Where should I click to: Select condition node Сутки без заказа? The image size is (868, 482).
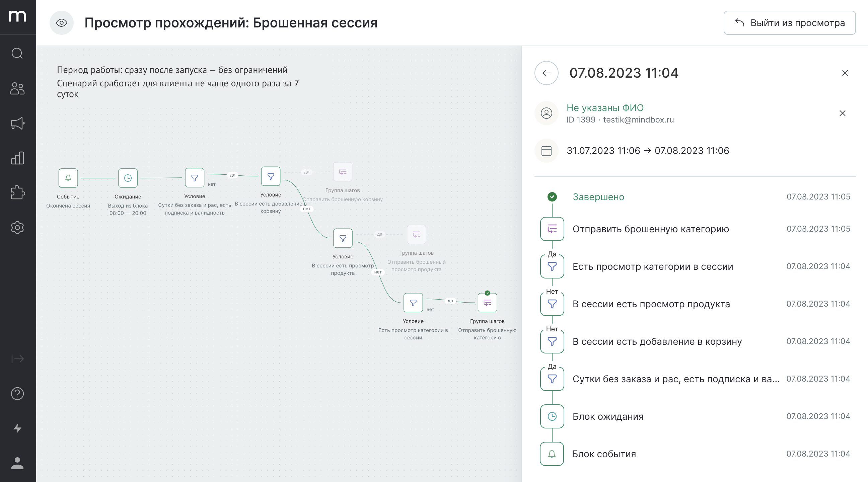pyautogui.click(x=195, y=178)
